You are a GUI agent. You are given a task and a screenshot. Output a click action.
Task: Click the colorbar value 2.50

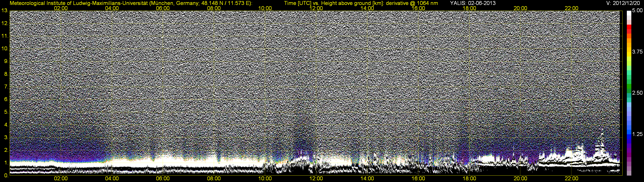[637, 93]
